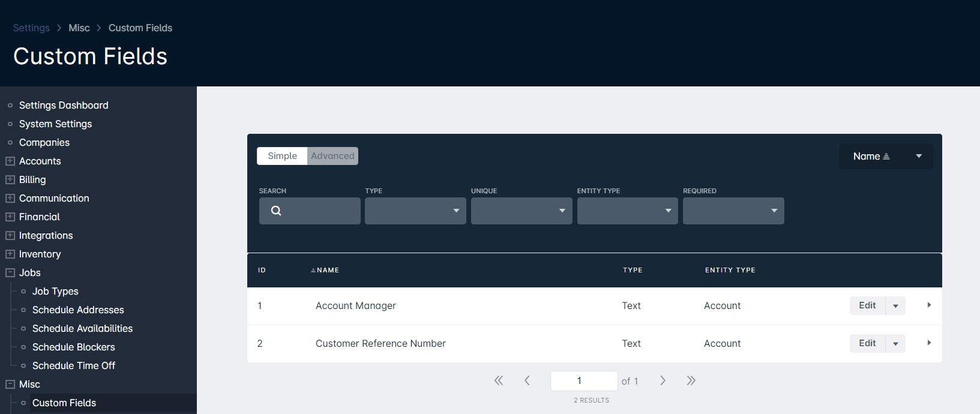The image size is (980, 414).
Task: Open Schedule Addresses in sidebar
Action: [78, 310]
